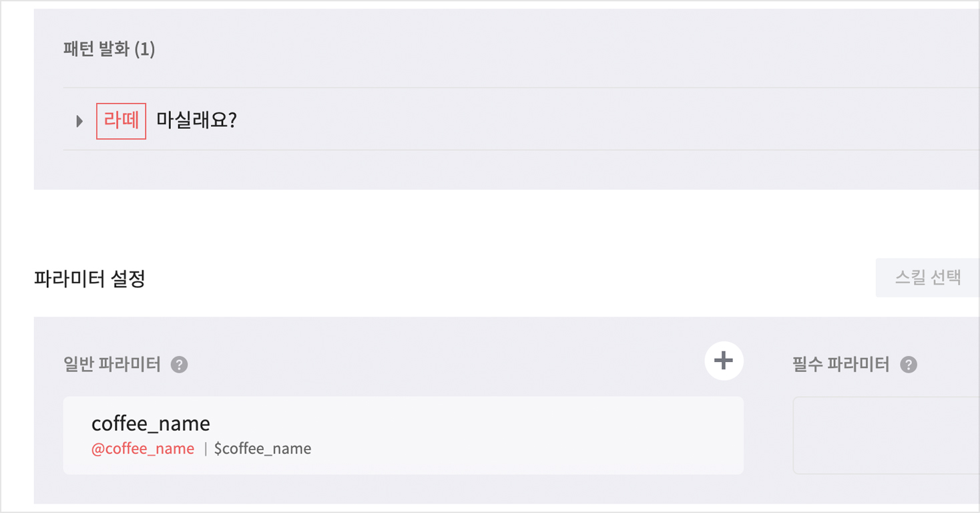980x513 pixels.
Task: Show help for 일반 파라미터
Action: (x=179, y=365)
